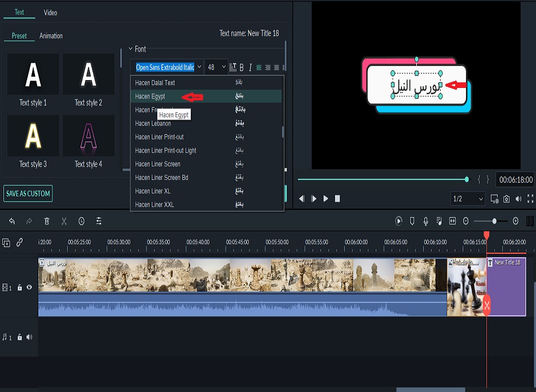This screenshot has height=392, width=536.
Task: Click the zoom to fit timeline icon
Action: pos(452,221)
